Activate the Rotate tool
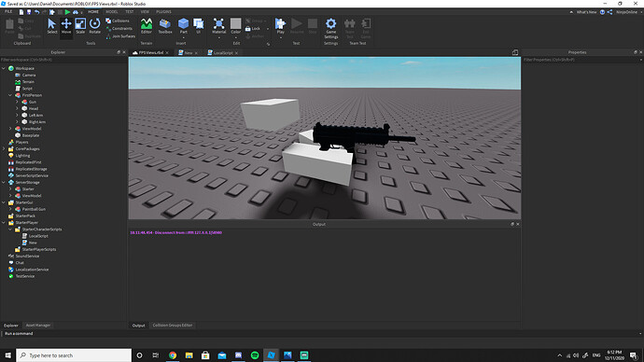644x362 pixels. click(95, 26)
